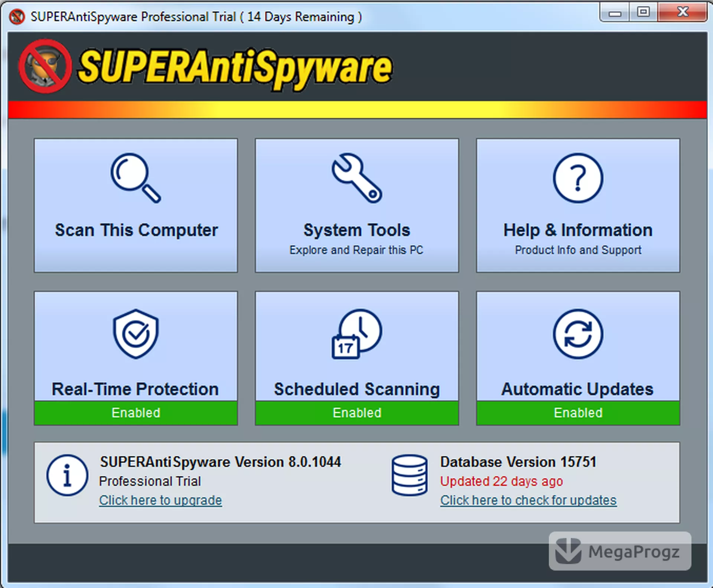The image size is (713, 588).
Task: Select Real-Time Protection title text
Action: [135, 389]
